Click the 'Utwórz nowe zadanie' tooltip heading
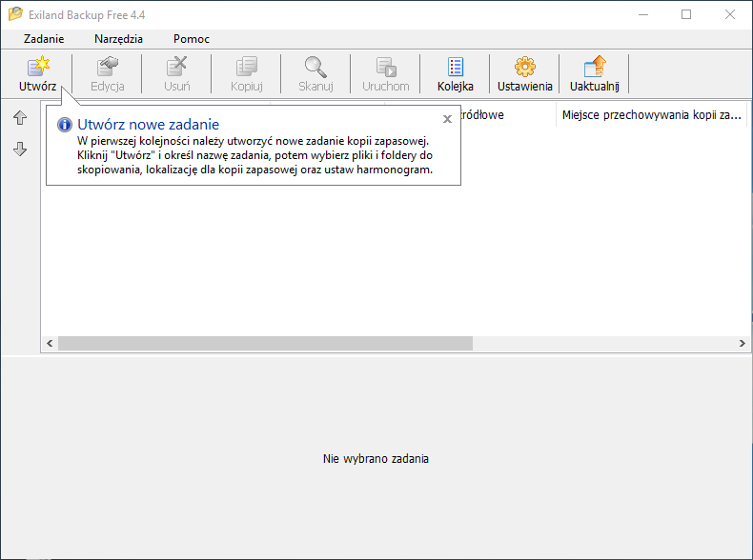This screenshot has width=753, height=560. pos(149,124)
